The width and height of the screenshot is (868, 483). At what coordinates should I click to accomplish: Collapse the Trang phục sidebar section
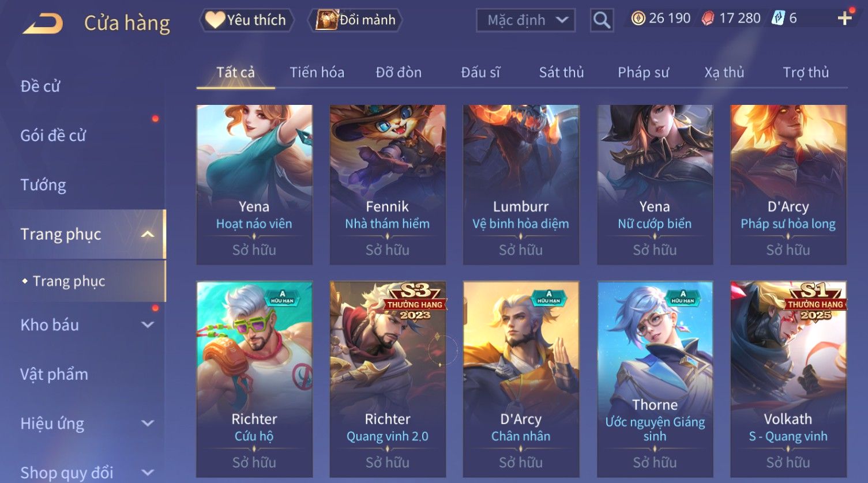(x=148, y=234)
